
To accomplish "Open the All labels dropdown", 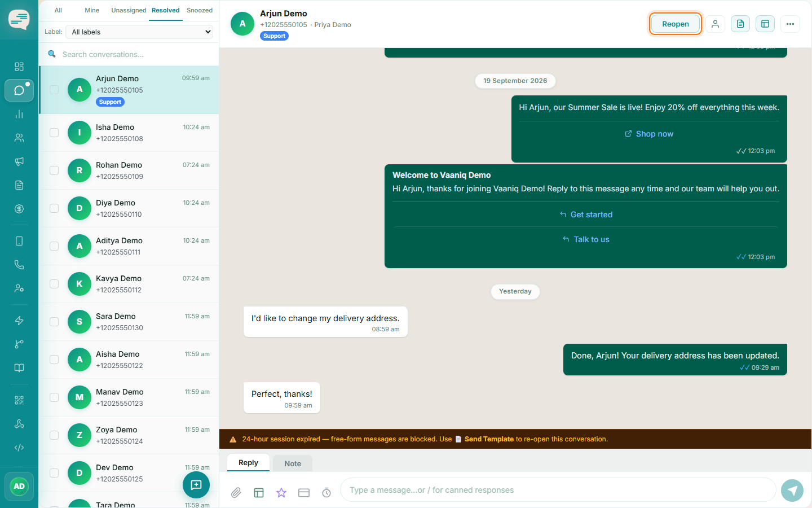I will tap(140, 32).
